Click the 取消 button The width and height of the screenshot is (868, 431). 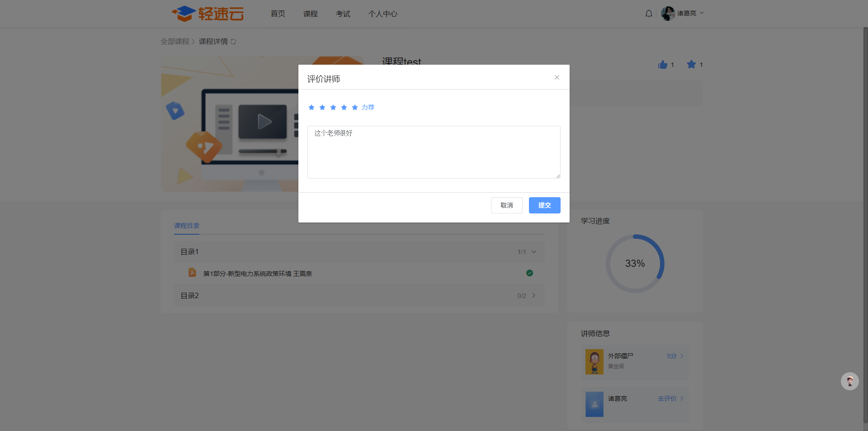[506, 205]
